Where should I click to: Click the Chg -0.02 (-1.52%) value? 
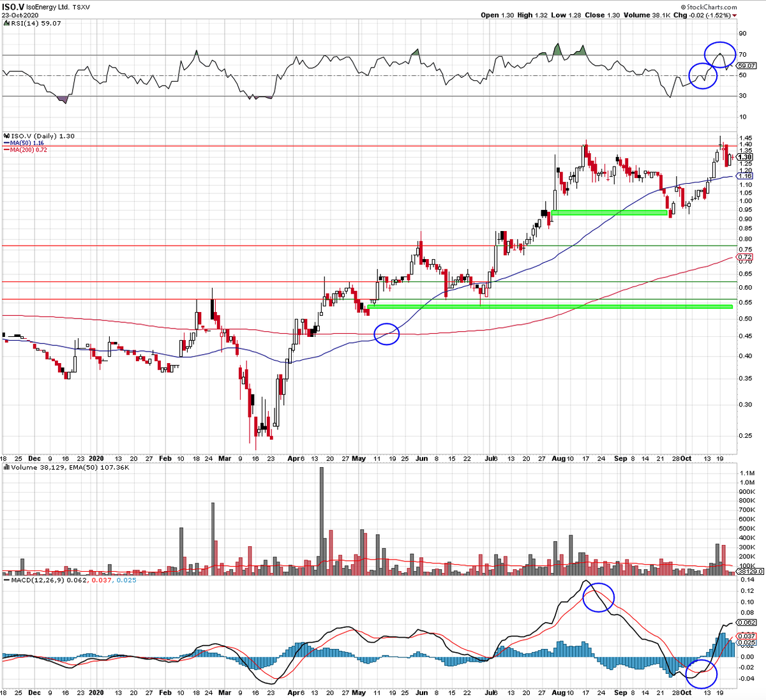(702, 15)
